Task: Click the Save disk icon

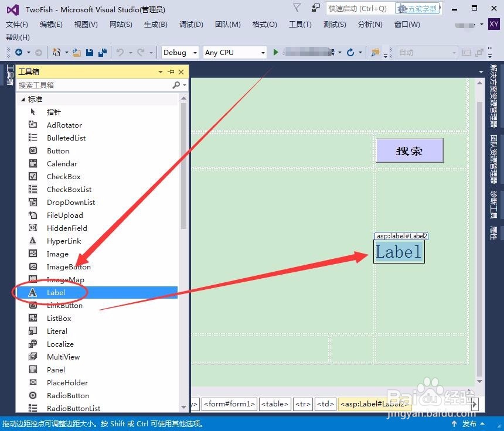Action: coord(90,52)
